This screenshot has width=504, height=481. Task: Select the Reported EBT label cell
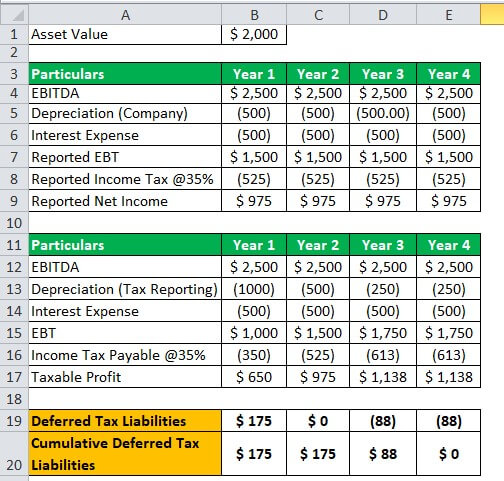125,157
